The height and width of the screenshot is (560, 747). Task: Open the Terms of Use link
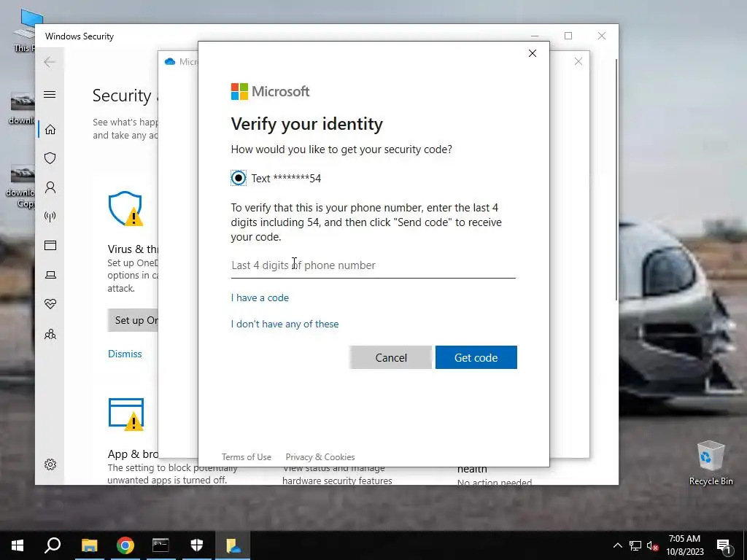[x=247, y=457]
